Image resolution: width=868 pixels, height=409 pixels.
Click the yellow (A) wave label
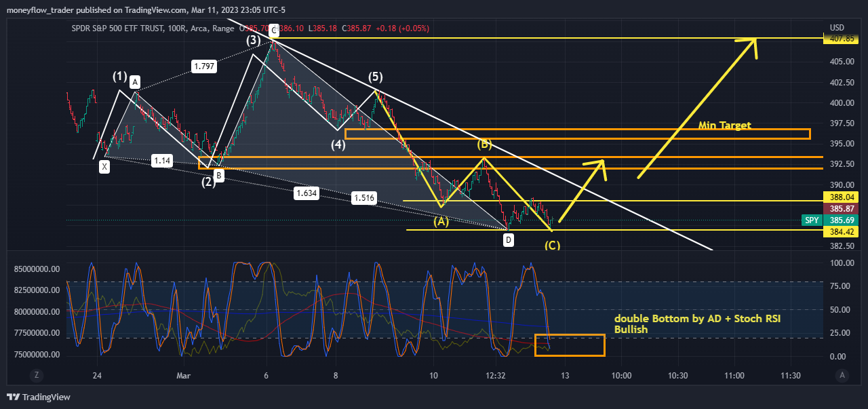[x=441, y=220]
